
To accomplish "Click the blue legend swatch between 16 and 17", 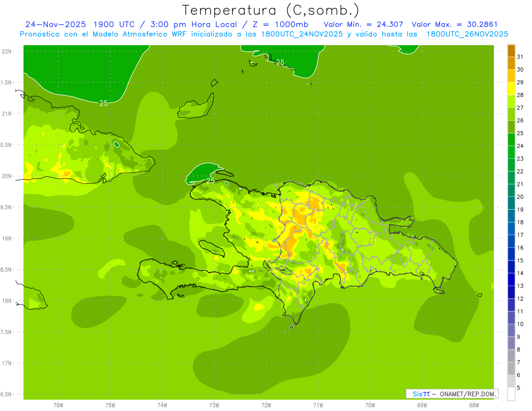I will (511, 241).
